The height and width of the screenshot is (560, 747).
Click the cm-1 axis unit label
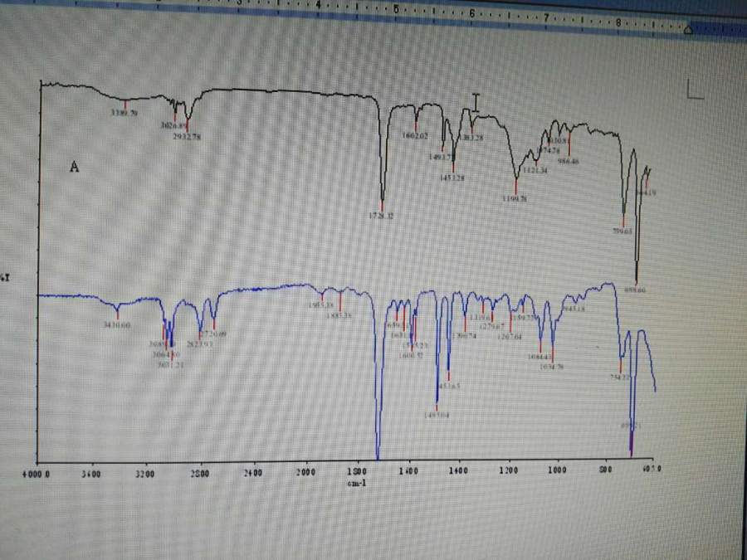tap(357, 484)
